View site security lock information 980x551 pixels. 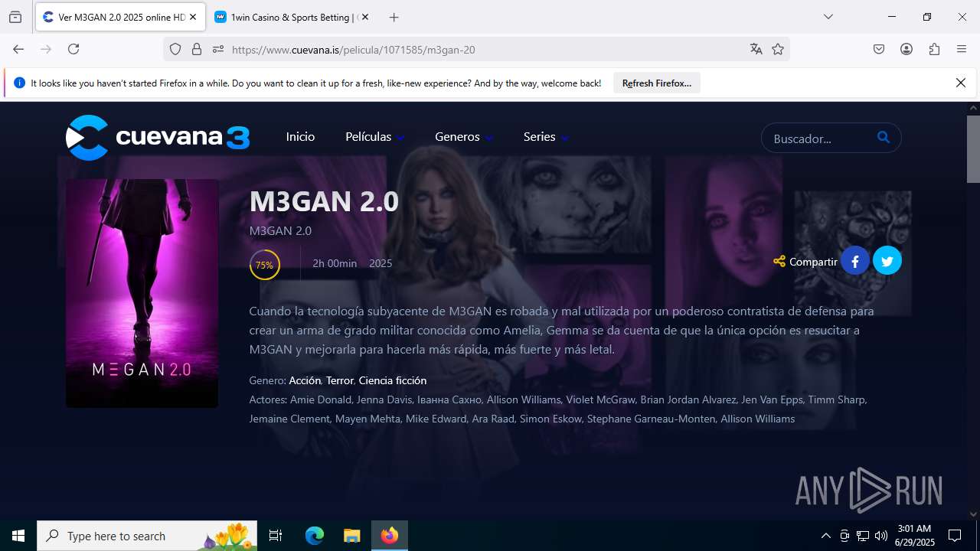tap(197, 49)
